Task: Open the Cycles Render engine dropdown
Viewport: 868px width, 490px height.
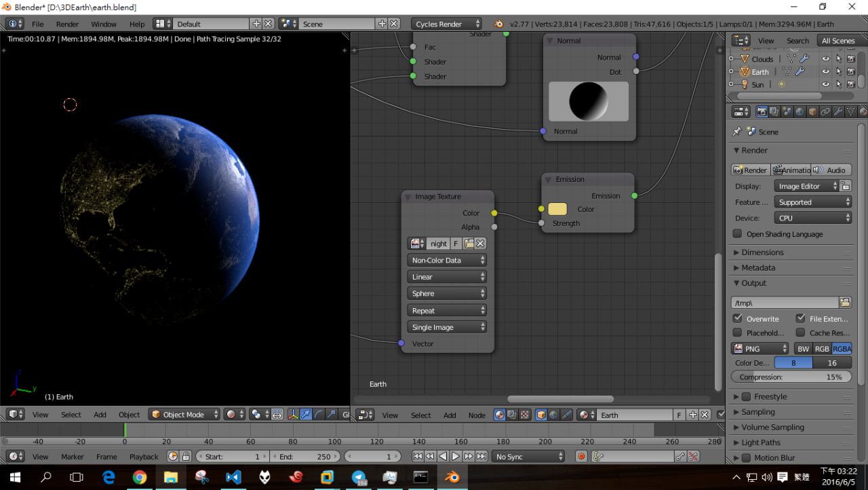Action: point(447,24)
